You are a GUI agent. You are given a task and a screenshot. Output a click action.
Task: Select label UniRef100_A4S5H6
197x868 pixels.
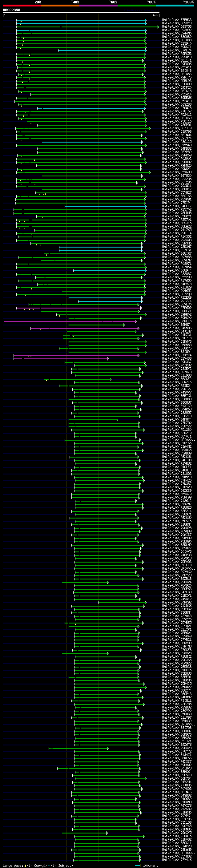(x=177, y=328)
